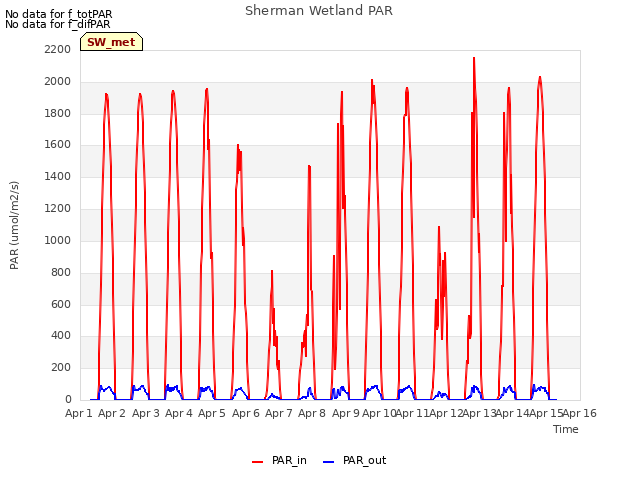The width and height of the screenshot is (640, 480).
Task: Click the low PAR_in peak on Apr 7
Action: coord(272,271)
